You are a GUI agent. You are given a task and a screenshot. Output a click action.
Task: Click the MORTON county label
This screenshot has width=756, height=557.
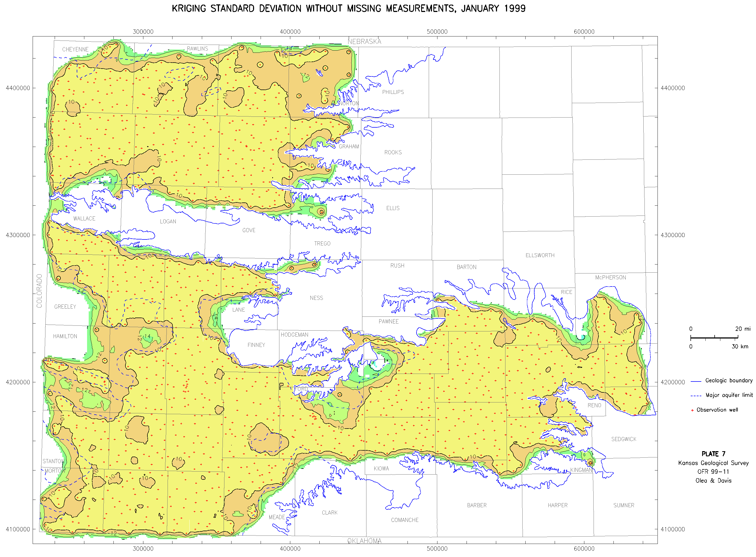coord(55,471)
